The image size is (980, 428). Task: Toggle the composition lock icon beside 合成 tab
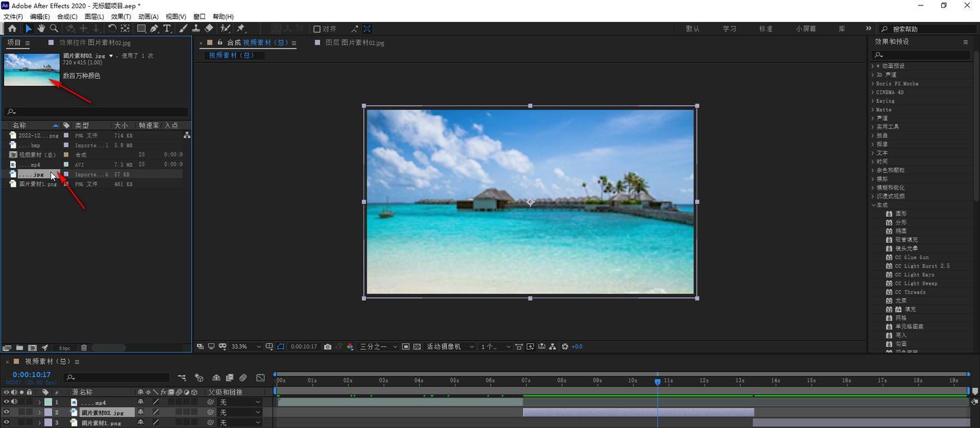pyautogui.click(x=220, y=42)
